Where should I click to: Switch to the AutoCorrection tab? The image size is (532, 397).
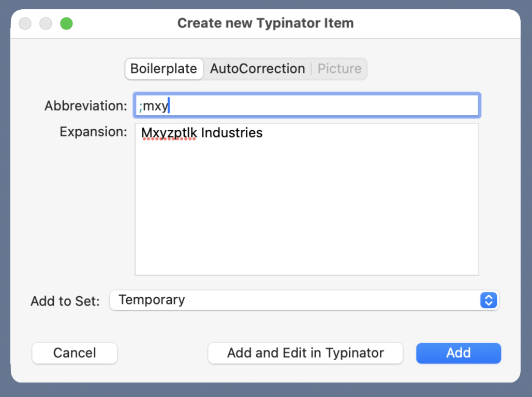(x=257, y=69)
